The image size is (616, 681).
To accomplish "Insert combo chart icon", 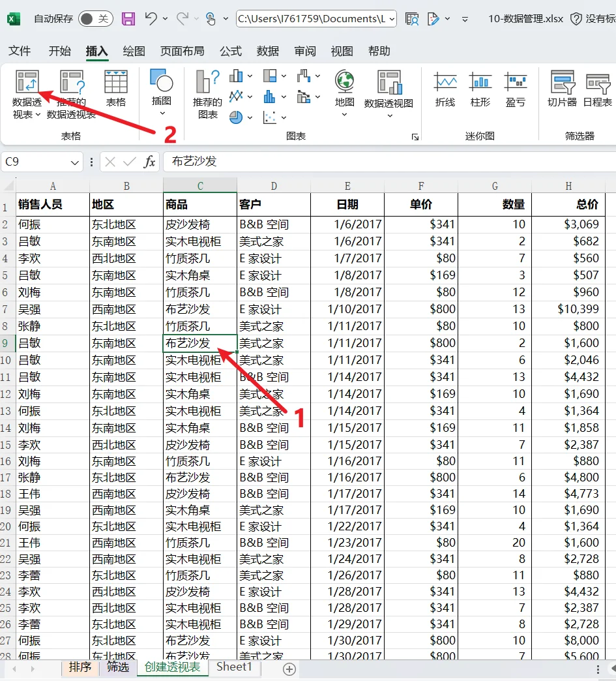I will click(x=304, y=97).
